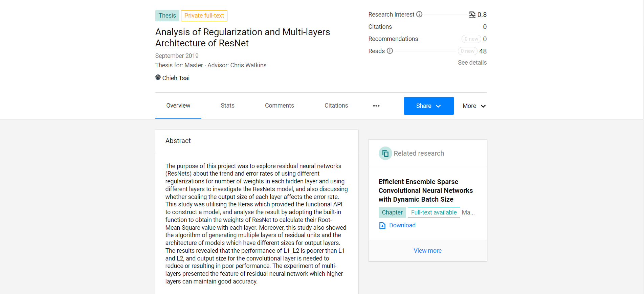Expand the More menu
This screenshot has height=294, width=644.
(x=474, y=106)
